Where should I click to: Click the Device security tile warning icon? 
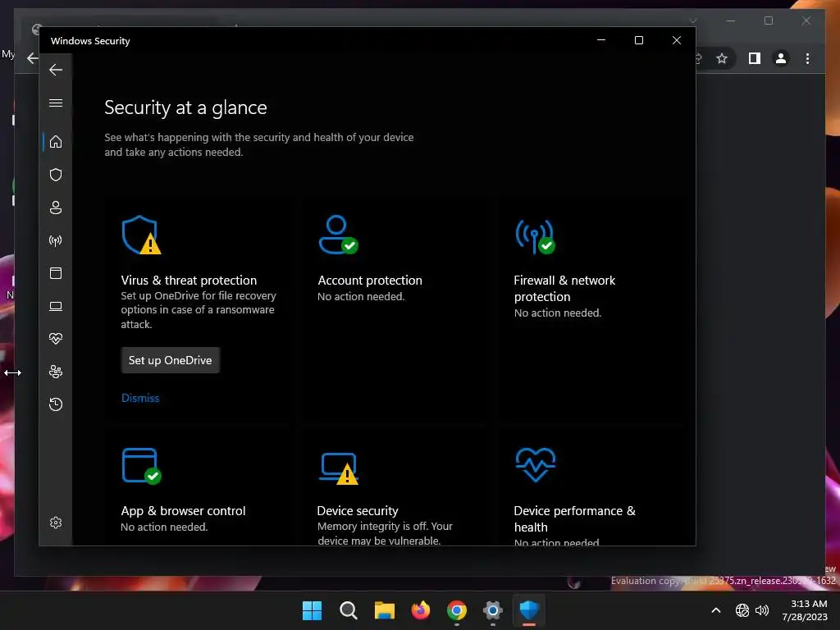(x=339, y=468)
